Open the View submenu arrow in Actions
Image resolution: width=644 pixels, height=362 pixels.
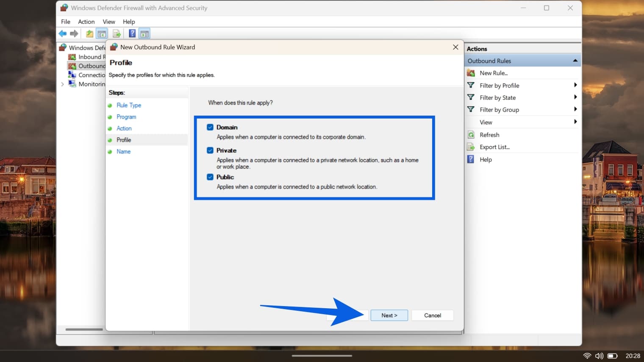[x=575, y=122]
